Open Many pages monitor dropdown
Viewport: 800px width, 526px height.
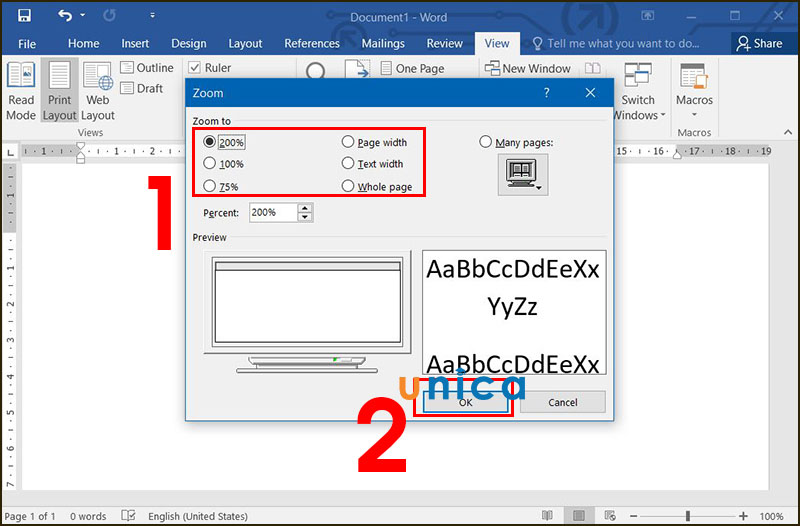pos(523,174)
